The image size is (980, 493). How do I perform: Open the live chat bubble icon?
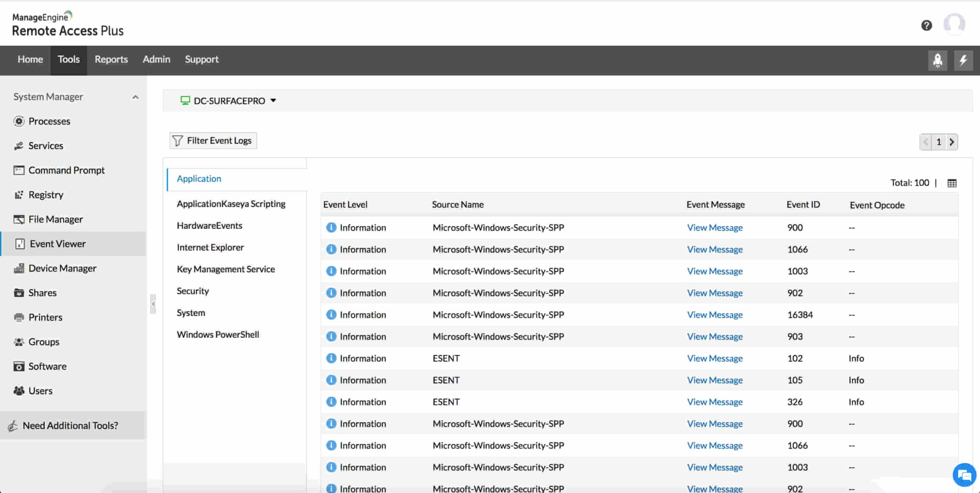[964, 475]
